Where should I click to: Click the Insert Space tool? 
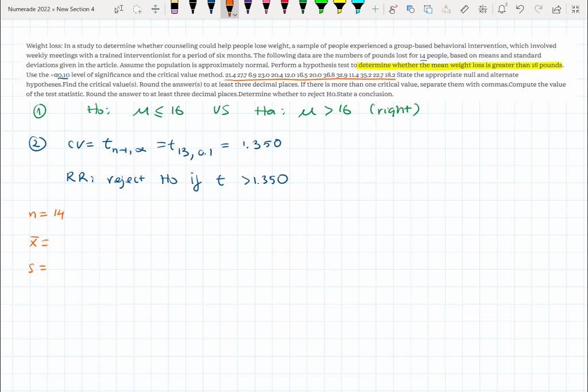click(156, 9)
